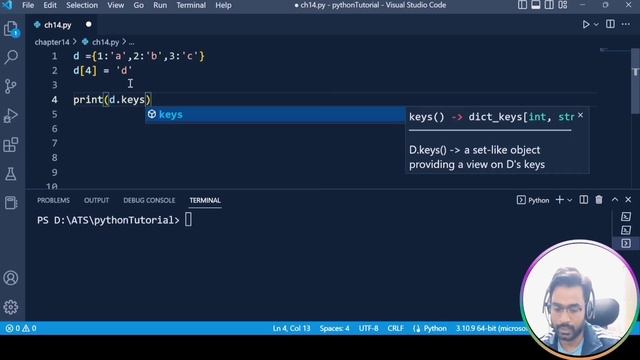
Task: Run the Python file with play button
Action: 586,24
